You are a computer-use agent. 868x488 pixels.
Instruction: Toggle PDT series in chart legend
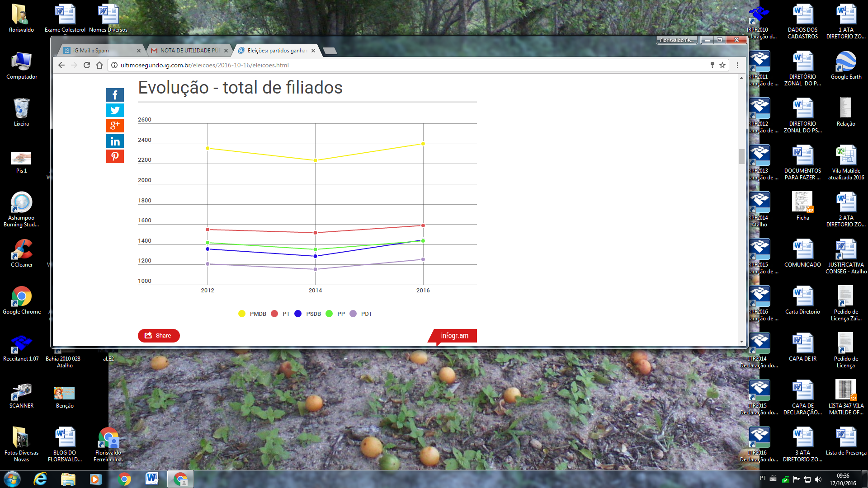point(361,314)
